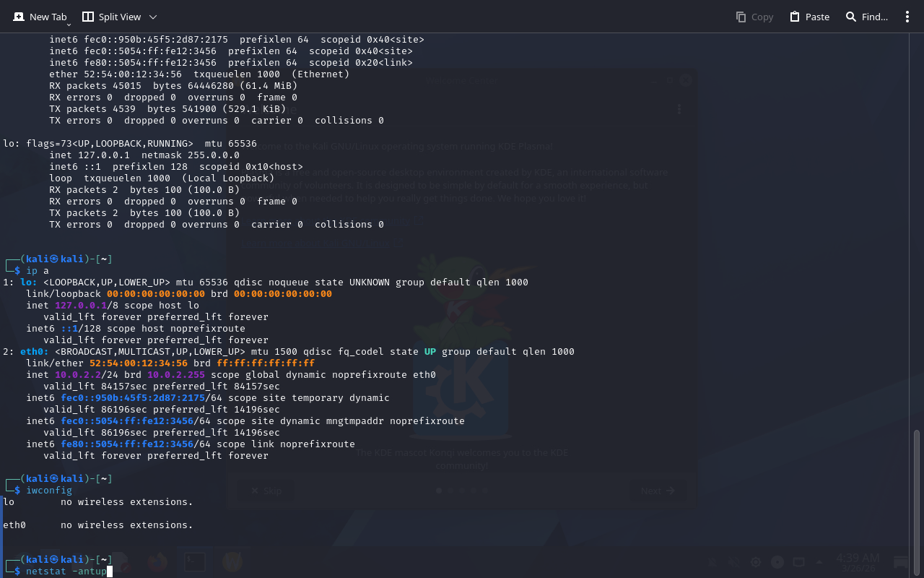Image resolution: width=924 pixels, height=578 pixels.
Task: Click the iwconfig command text
Action: (x=49, y=491)
